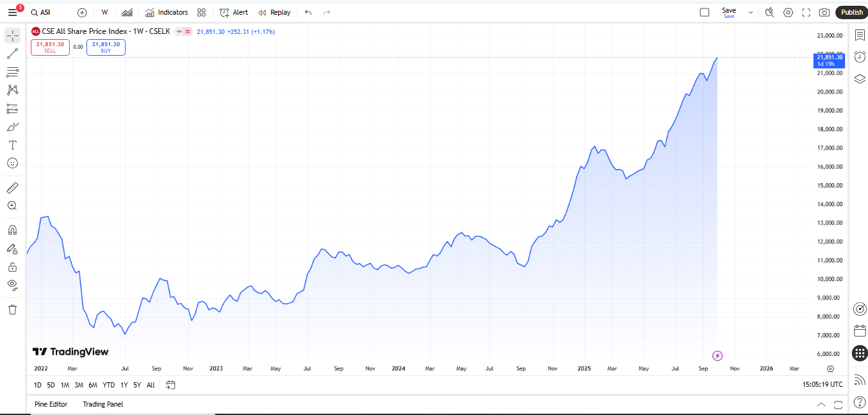This screenshot has height=415, width=868.
Task: Open the Alerts panel on right sidebar
Action: pos(860,57)
